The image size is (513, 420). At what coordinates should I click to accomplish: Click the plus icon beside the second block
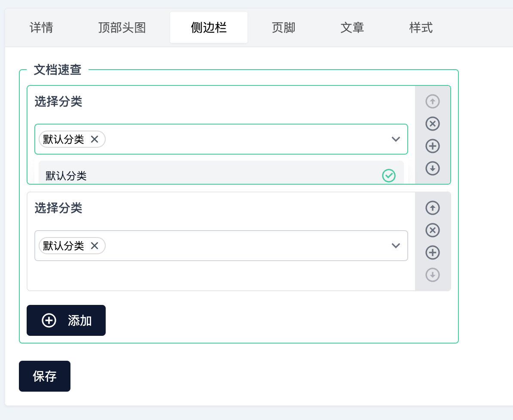click(x=433, y=253)
